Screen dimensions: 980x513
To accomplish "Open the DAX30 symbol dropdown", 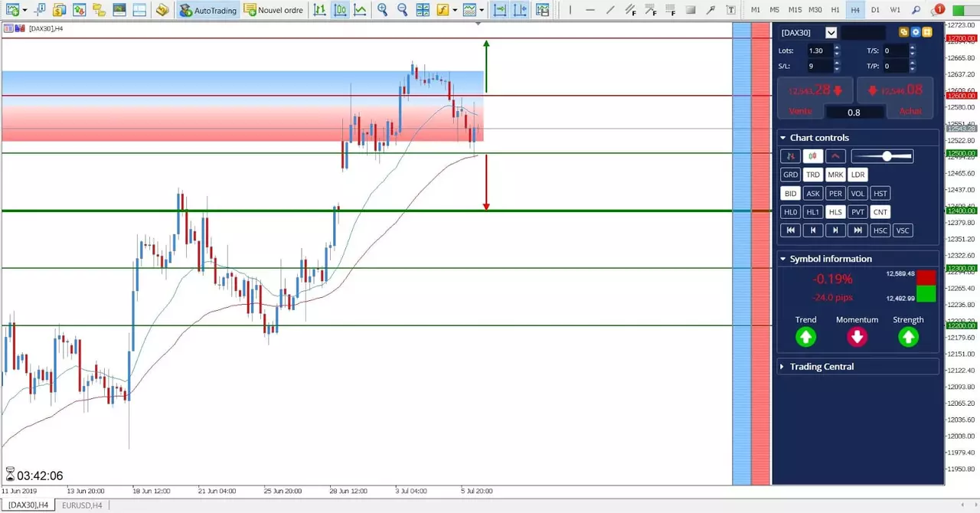I will tap(831, 32).
